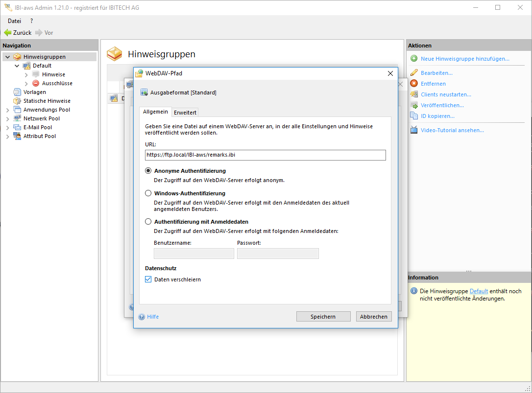532x393 pixels.
Task: Uncheck the Daten verschleiern checkbox
Action: 148,279
